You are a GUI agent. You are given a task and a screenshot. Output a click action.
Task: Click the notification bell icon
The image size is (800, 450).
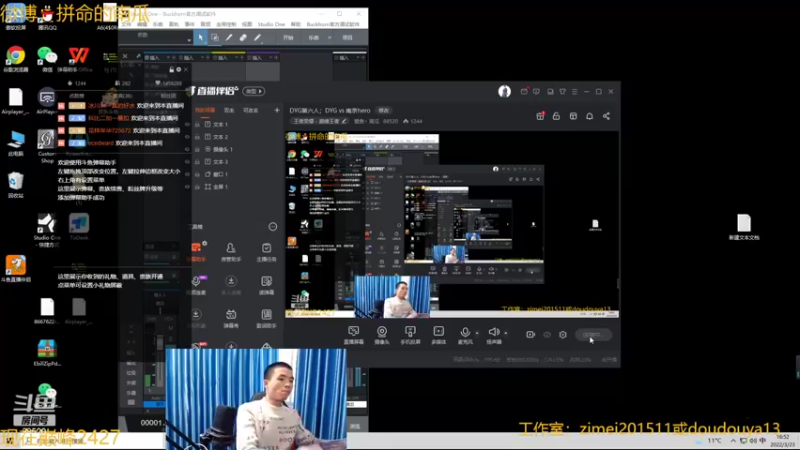[x=589, y=116]
